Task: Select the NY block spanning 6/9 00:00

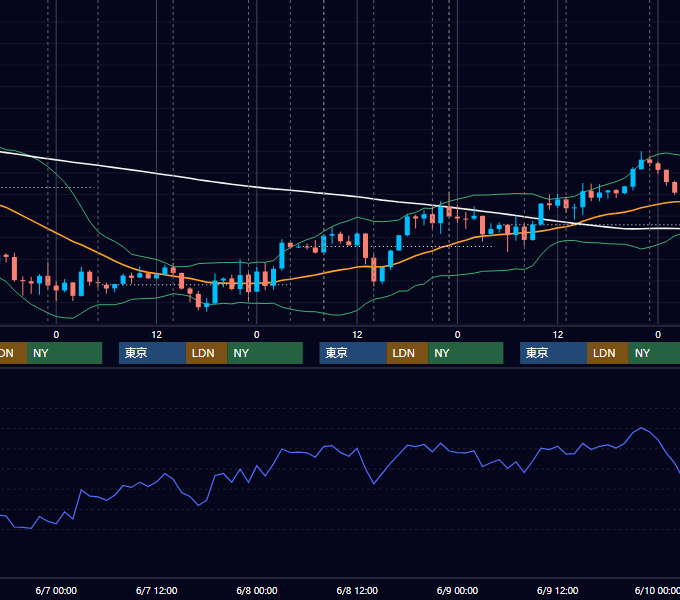Action: coord(466,353)
